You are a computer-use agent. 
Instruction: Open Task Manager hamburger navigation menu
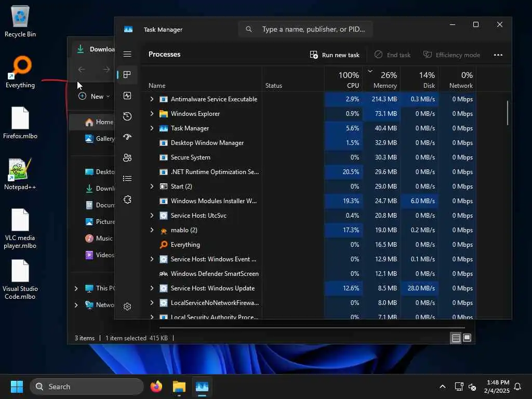[127, 54]
